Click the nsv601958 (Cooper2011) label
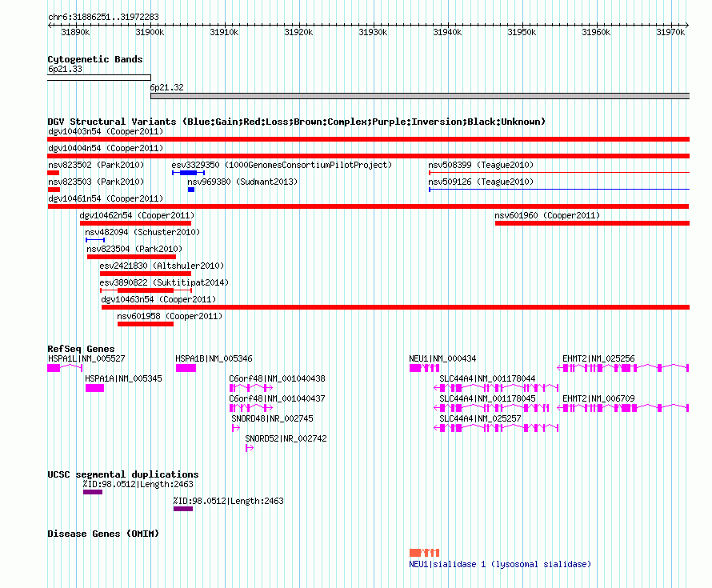 170,317
